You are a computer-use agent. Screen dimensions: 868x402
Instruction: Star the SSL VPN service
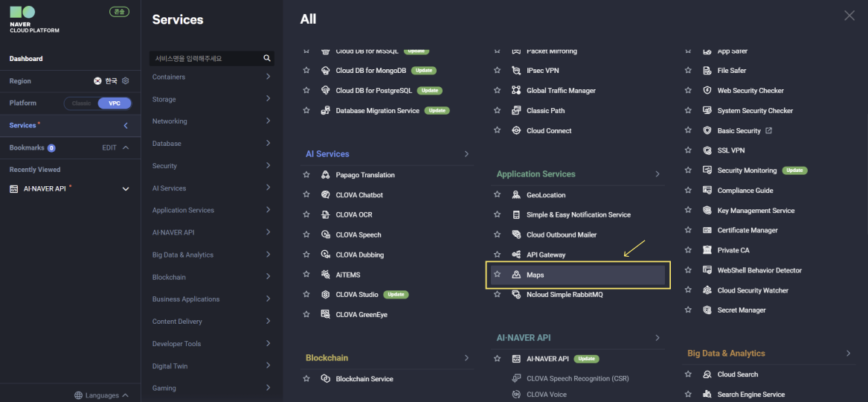point(688,150)
